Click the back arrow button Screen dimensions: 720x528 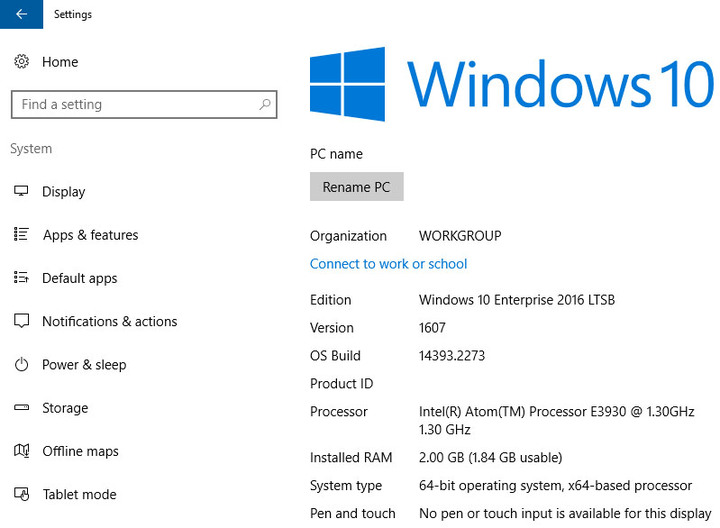point(21,14)
